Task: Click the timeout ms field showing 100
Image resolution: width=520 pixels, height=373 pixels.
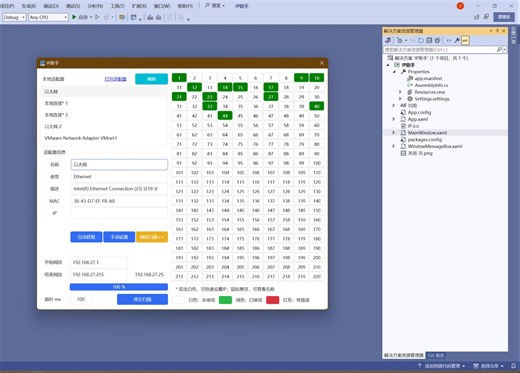Action: pyautogui.click(x=81, y=299)
